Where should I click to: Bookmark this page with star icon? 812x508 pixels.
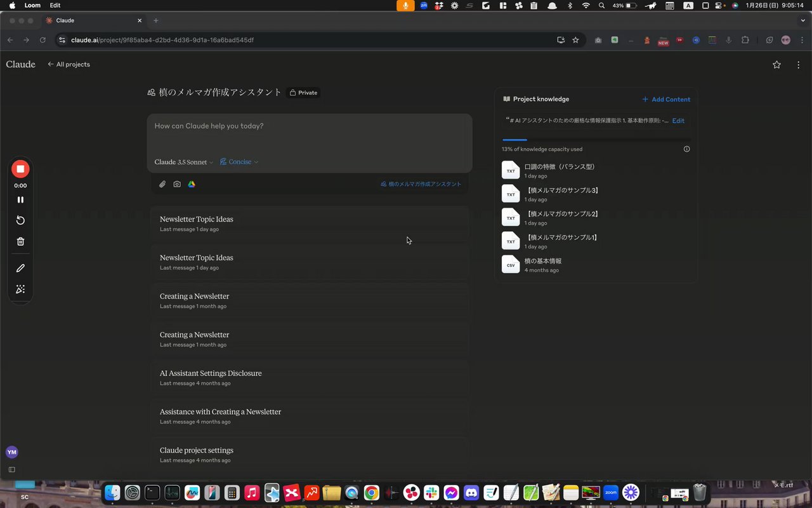(575, 40)
